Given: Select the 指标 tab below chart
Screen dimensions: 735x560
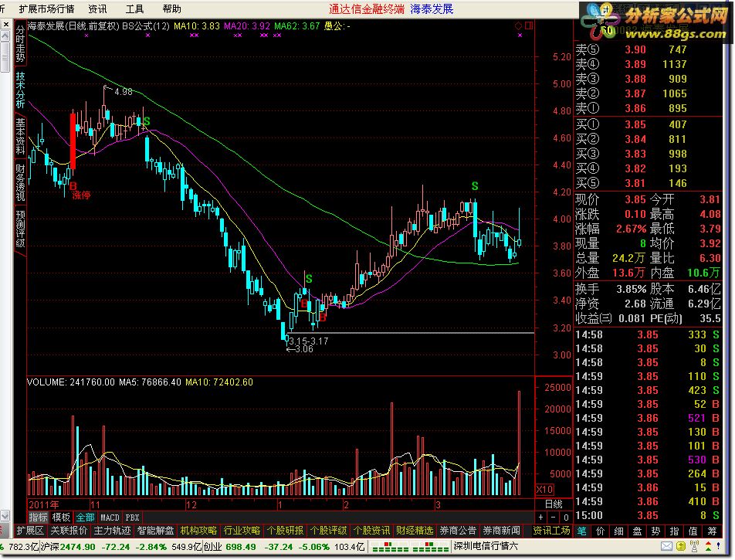Looking at the screenshot, I should point(39,518).
